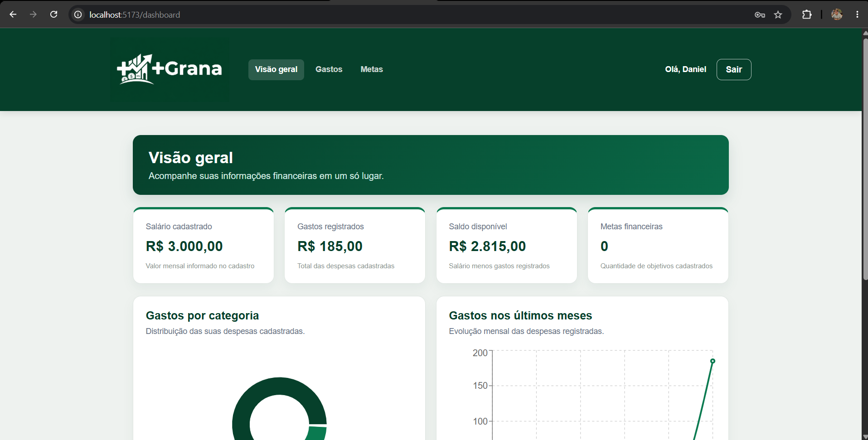Click the +Grana logo
The image size is (868, 440).
click(170, 69)
